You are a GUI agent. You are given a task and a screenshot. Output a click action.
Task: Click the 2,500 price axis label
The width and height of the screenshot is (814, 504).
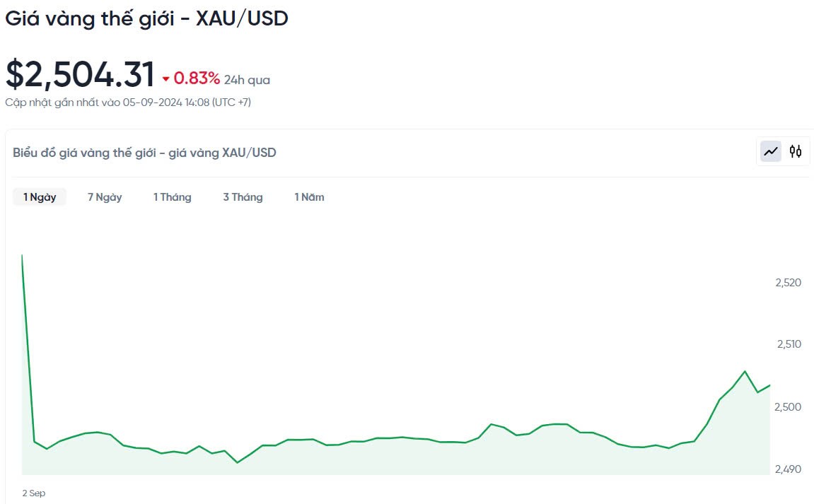tap(788, 406)
